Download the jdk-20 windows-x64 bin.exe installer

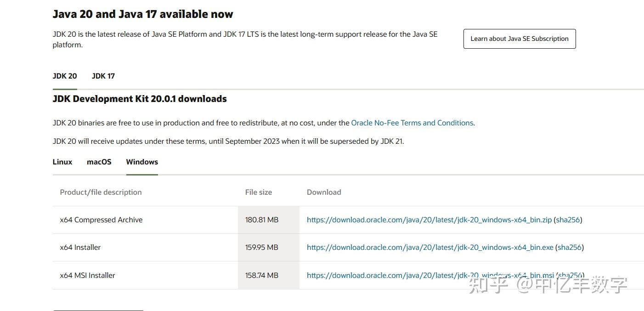430,248
